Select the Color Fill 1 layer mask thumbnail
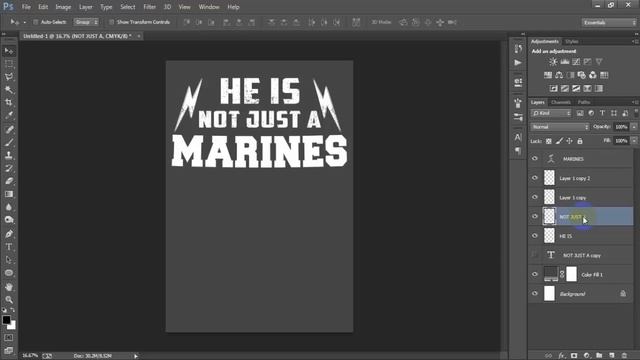This screenshot has height=360, width=640. (571, 274)
